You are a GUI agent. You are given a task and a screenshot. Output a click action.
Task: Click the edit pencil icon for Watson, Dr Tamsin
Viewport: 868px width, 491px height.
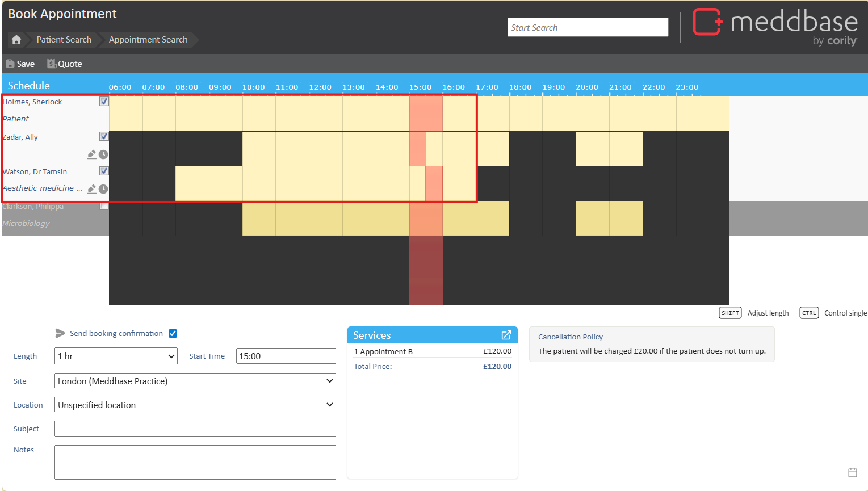pos(91,189)
